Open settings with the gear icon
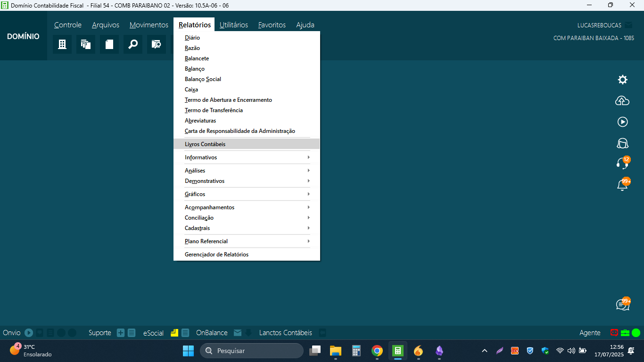 622,80
